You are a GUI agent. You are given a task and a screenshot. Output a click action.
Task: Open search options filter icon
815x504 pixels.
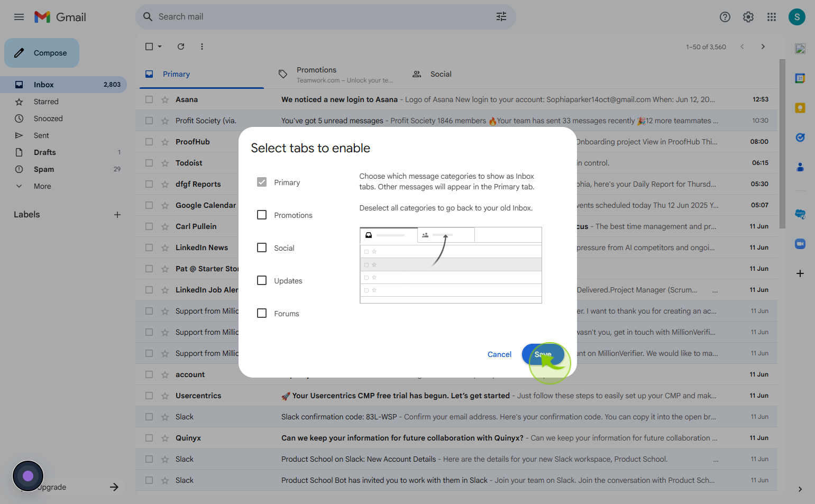pyautogui.click(x=501, y=17)
